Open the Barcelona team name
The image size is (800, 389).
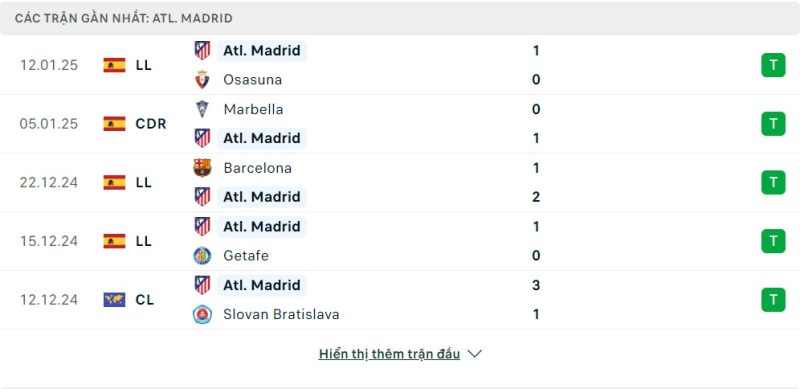[257, 168]
